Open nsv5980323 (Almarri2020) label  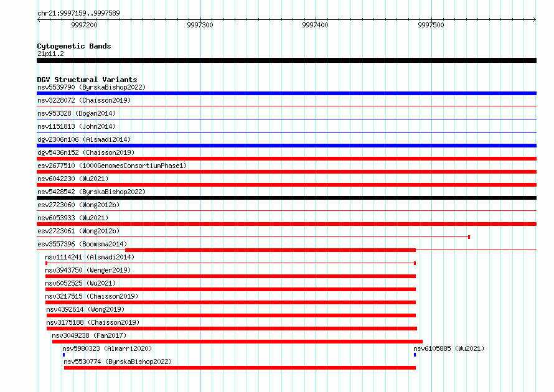107,348
